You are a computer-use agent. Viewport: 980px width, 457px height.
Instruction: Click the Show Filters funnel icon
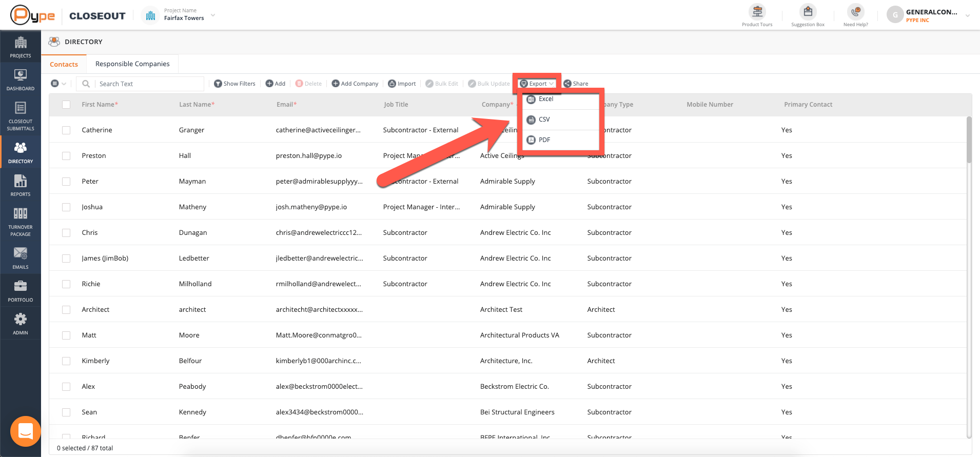[218, 84]
